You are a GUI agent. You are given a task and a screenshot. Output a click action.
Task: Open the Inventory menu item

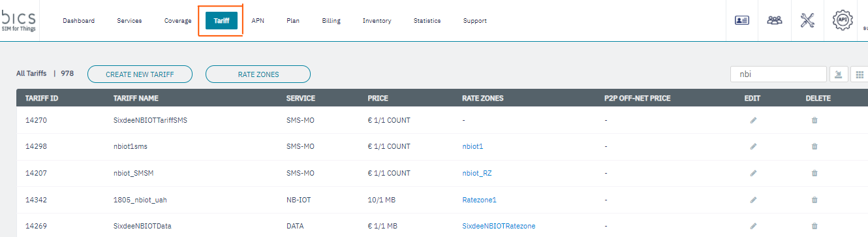[377, 21]
